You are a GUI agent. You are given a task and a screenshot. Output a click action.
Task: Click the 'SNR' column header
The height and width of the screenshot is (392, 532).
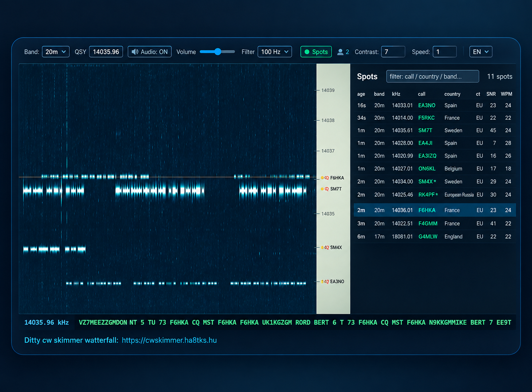pyautogui.click(x=491, y=94)
